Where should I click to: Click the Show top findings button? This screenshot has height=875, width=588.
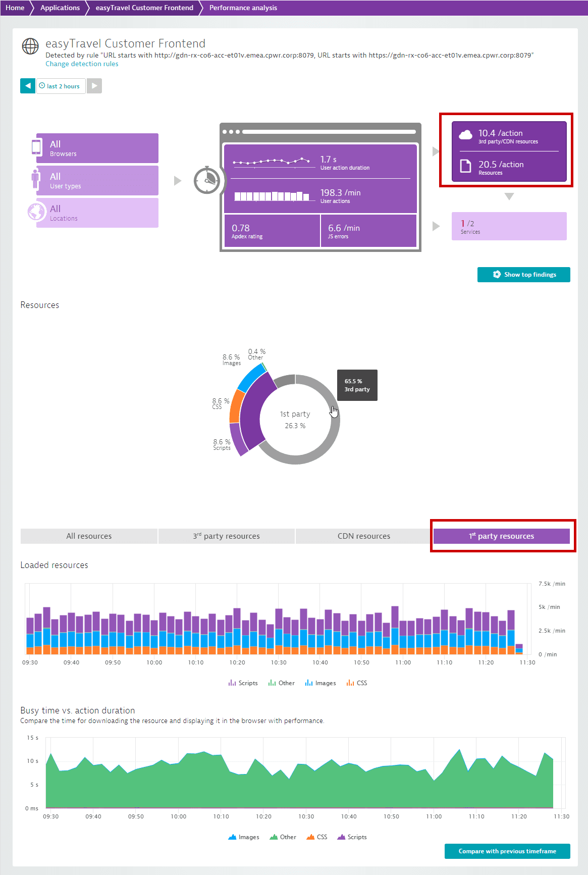point(524,275)
